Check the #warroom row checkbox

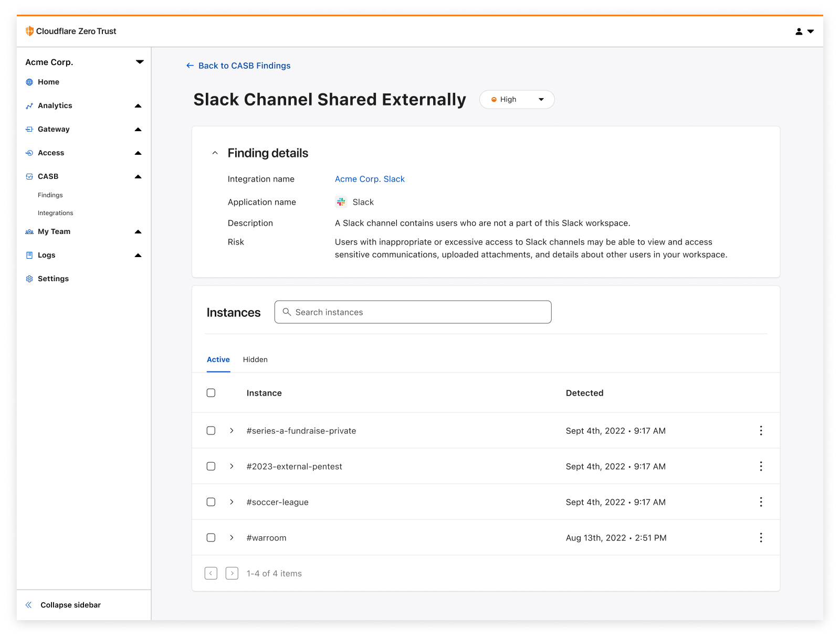pyautogui.click(x=211, y=538)
